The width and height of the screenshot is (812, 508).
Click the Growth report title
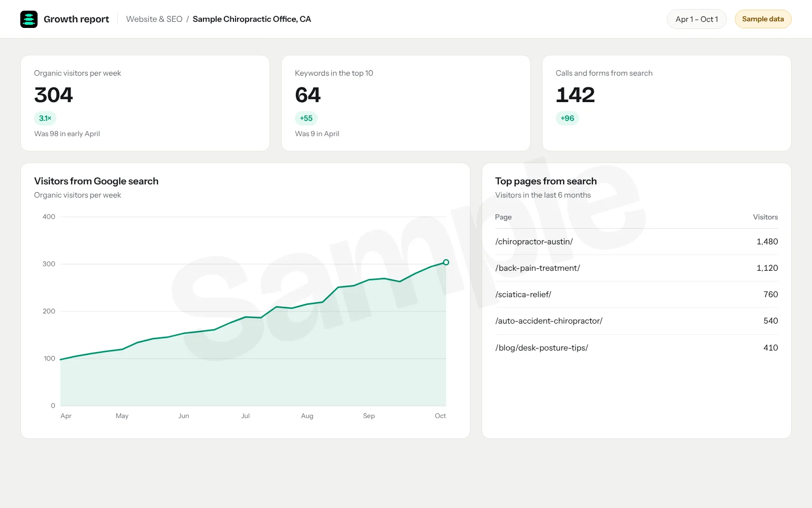76,19
